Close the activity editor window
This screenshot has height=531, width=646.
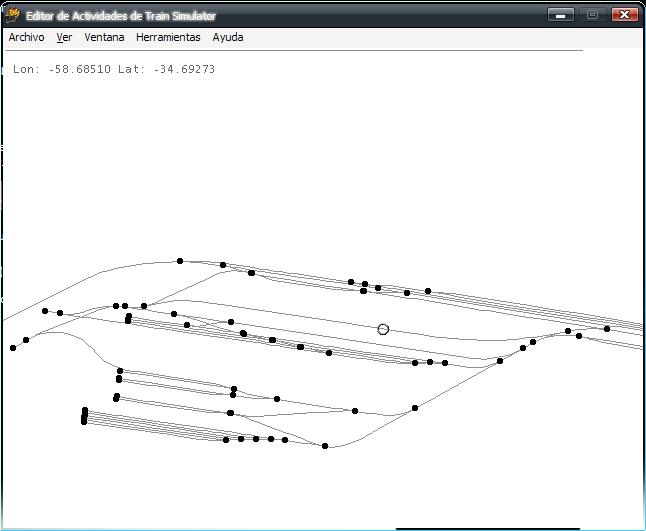(624, 15)
